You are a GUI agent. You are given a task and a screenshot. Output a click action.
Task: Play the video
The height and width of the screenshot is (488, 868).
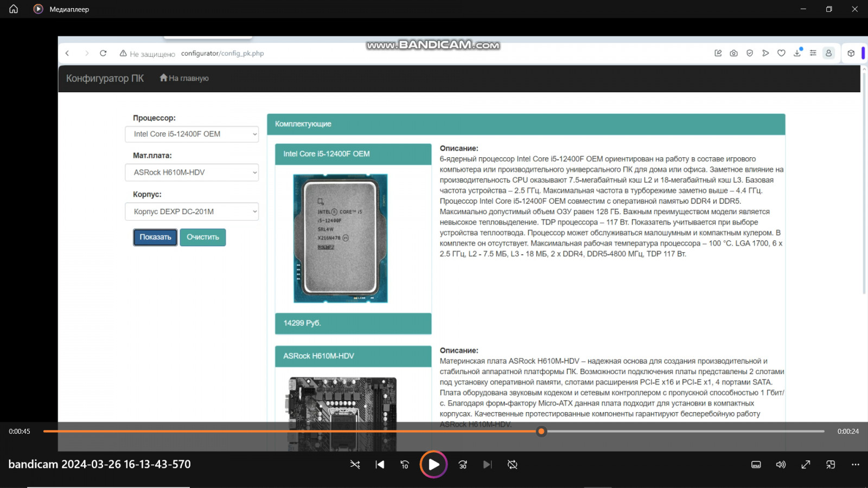433,465
